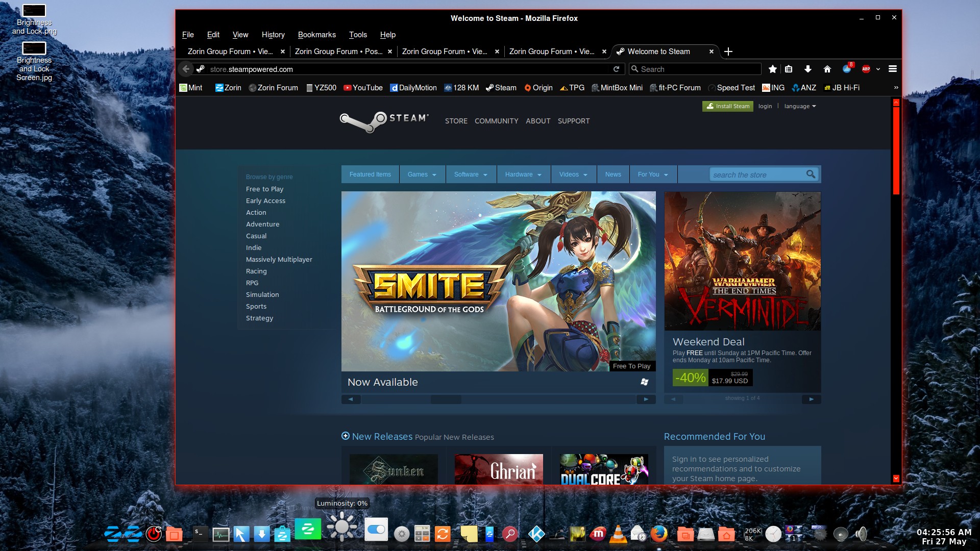Click the Install Steam button
Image resolution: width=980 pixels, height=551 pixels.
(727, 106)
